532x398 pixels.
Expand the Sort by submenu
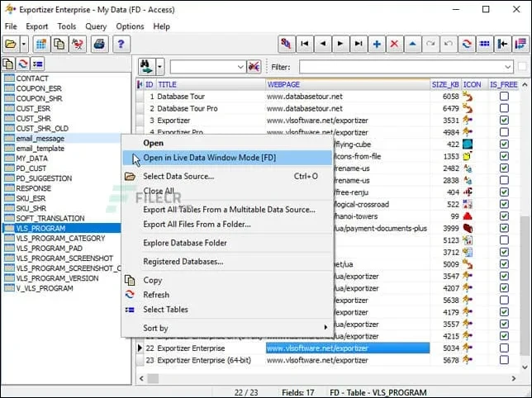pos(227,328)
